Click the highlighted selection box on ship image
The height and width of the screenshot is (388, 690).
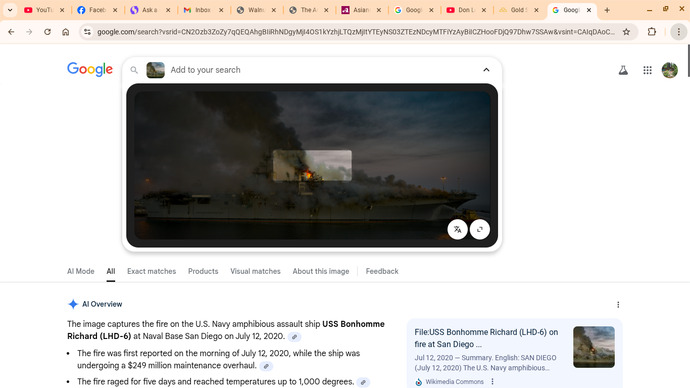pyautogui.click(x=312, y=165)
